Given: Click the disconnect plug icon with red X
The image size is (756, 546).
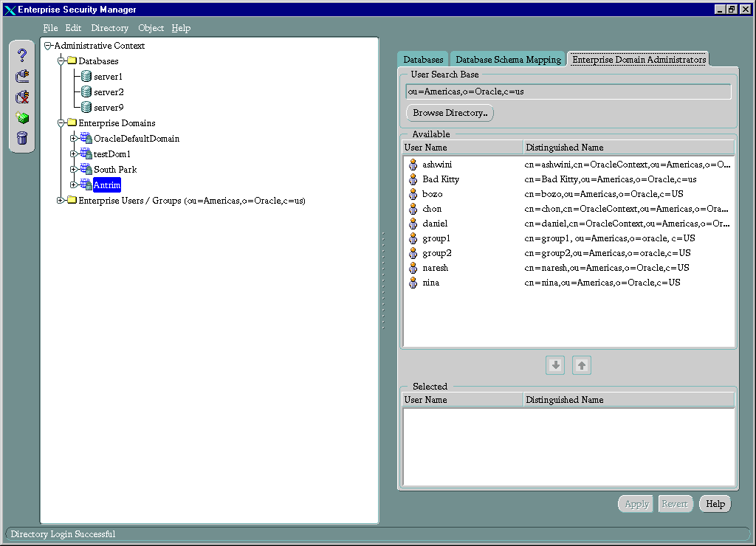Looking at the screenshot, I should click(22, 97).
